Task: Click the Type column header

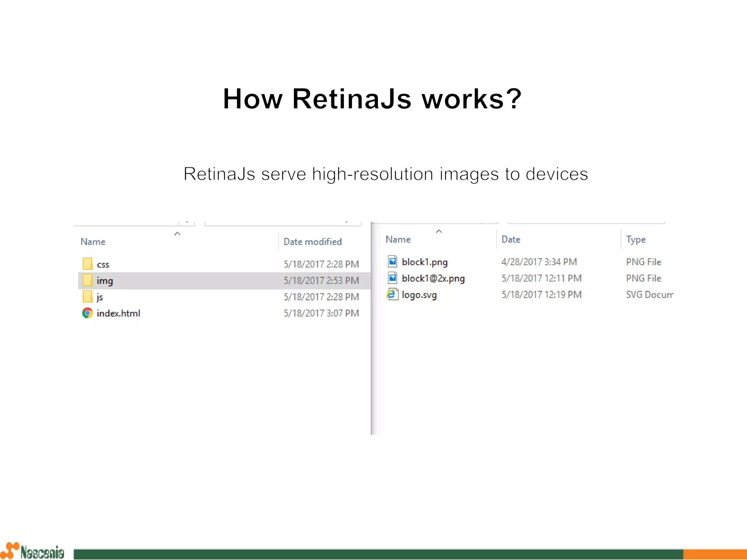Action: point(636,240)
